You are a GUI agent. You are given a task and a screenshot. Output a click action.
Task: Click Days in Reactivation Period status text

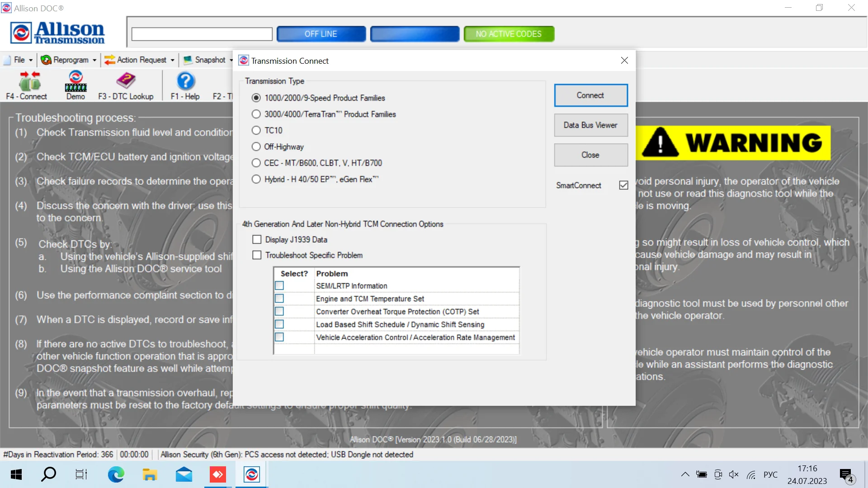coord(58,455)
